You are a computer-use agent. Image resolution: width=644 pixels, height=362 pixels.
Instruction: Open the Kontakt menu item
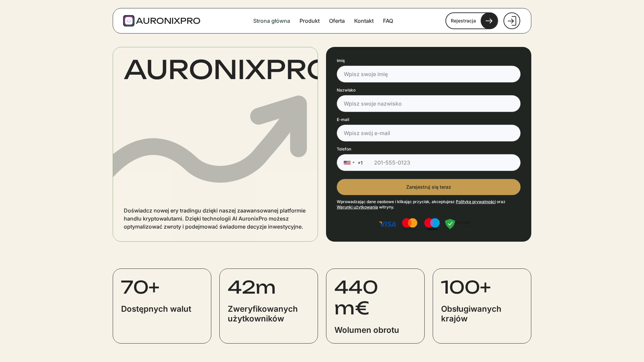(x=364, y=21)
